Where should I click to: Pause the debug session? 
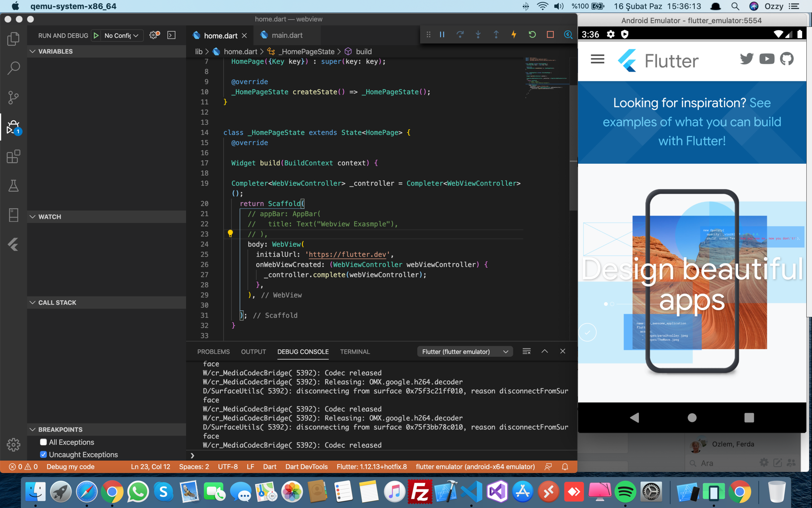(x=442, y=35)
